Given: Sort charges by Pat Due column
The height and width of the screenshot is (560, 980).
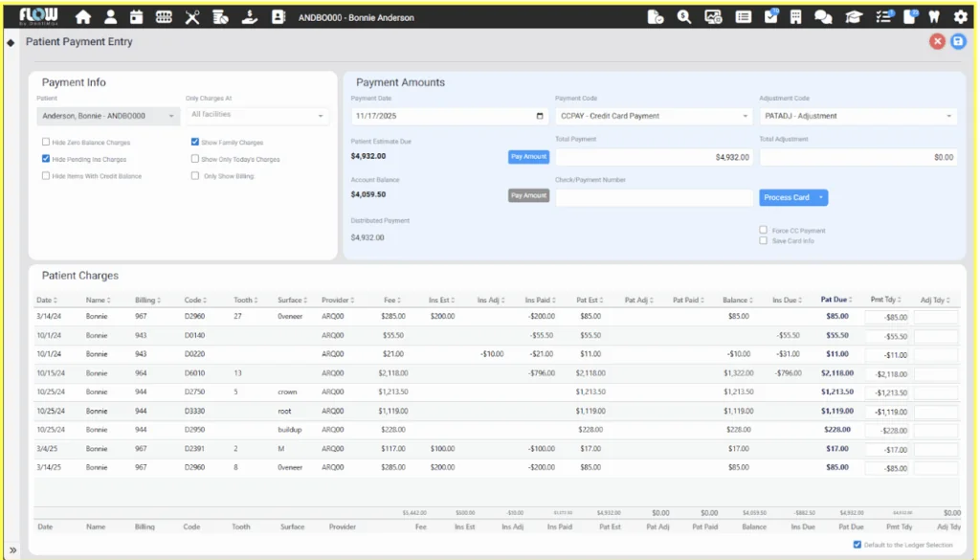Looking at the screenshot, I should (835, 301).
